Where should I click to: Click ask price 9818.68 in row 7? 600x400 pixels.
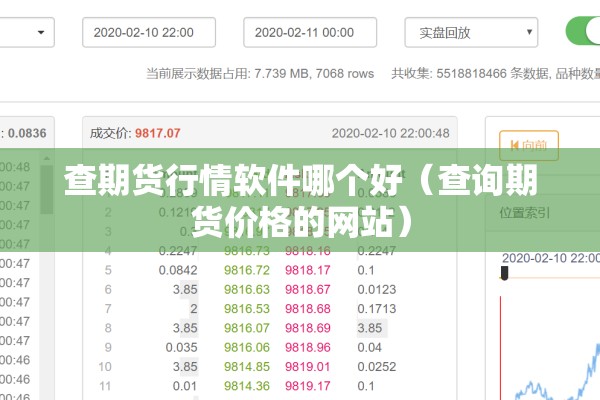307,309
